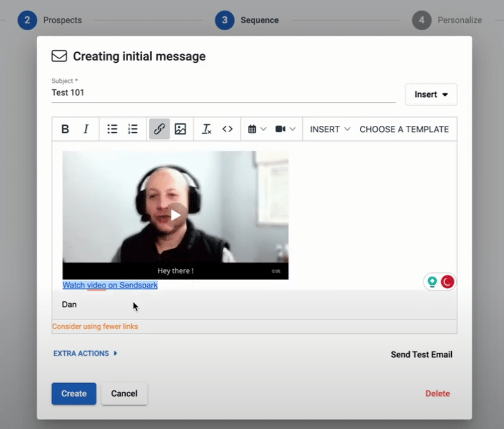Click CHOOSE A TEMPLATE
Screen dimensions: 504x429
click(404, 130)
